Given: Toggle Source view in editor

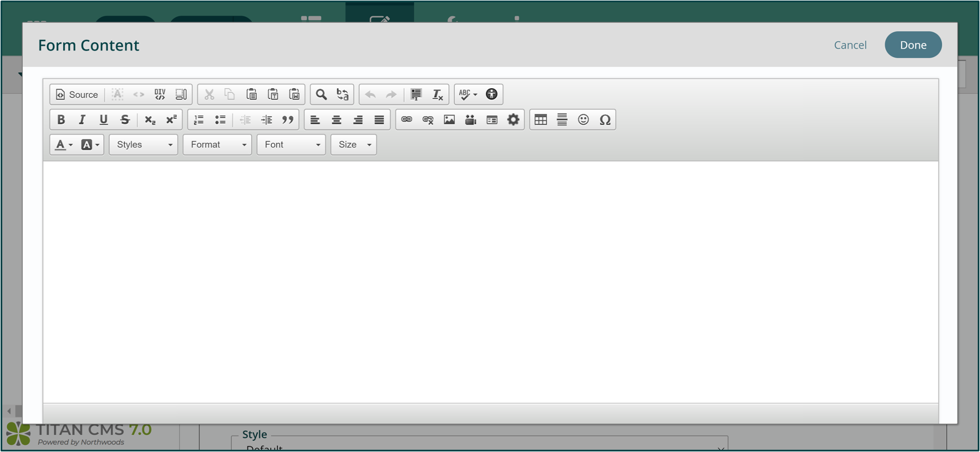Looking at the screenshot, I should coord(76,94).
